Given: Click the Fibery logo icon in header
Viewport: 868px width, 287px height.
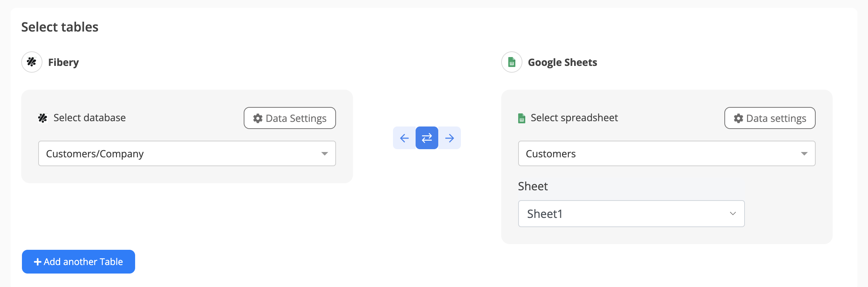Looking at the screenshot, I should point(32,62).
